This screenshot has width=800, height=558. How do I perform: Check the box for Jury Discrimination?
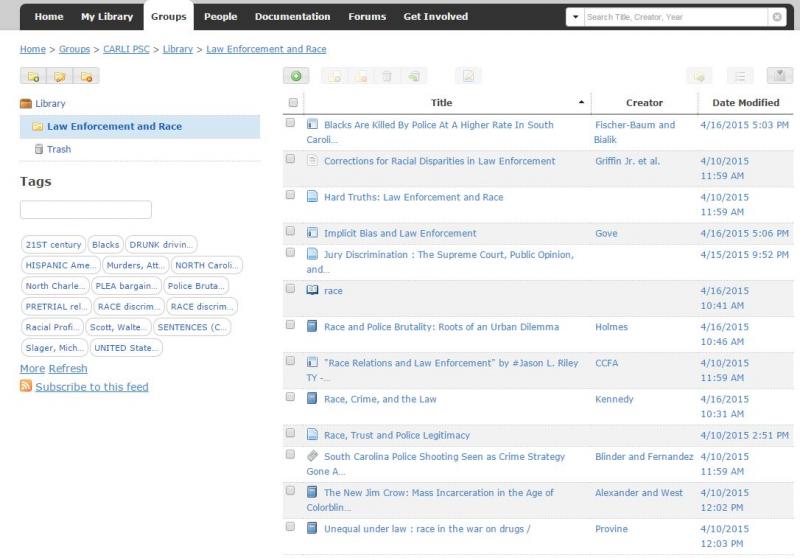pyautogui.click(x=290, y=252)
